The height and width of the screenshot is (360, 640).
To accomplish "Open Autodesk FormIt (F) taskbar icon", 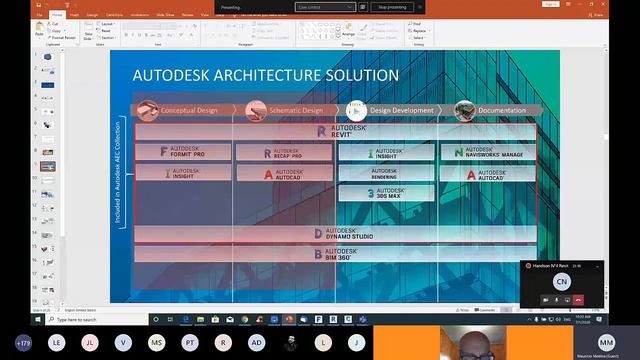I will pos(318,320).
